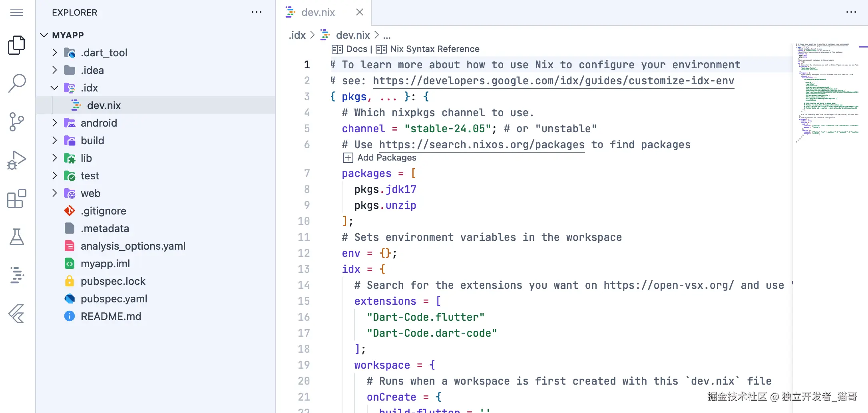The height and width of the screenshot is (413, 868).
Task: Click the "Dart-Code.dart-code" extension string
Action: (x=432, y=334)
